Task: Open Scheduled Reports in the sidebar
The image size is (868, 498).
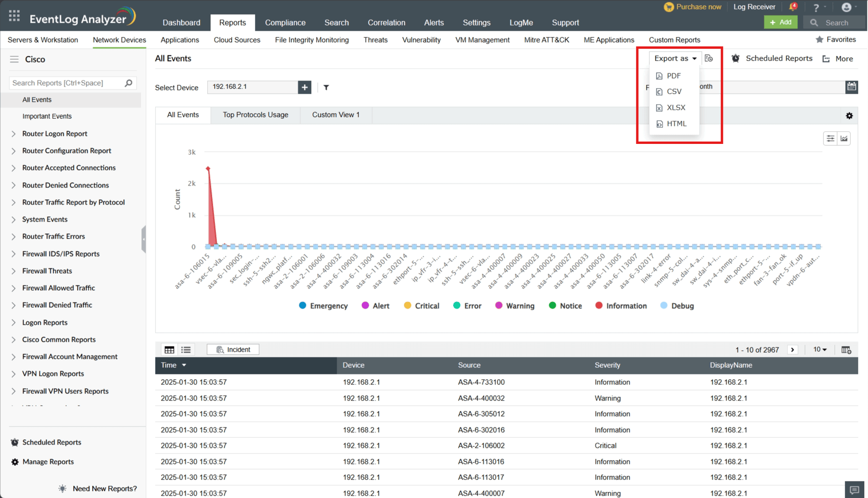Action: pos(52,442)
